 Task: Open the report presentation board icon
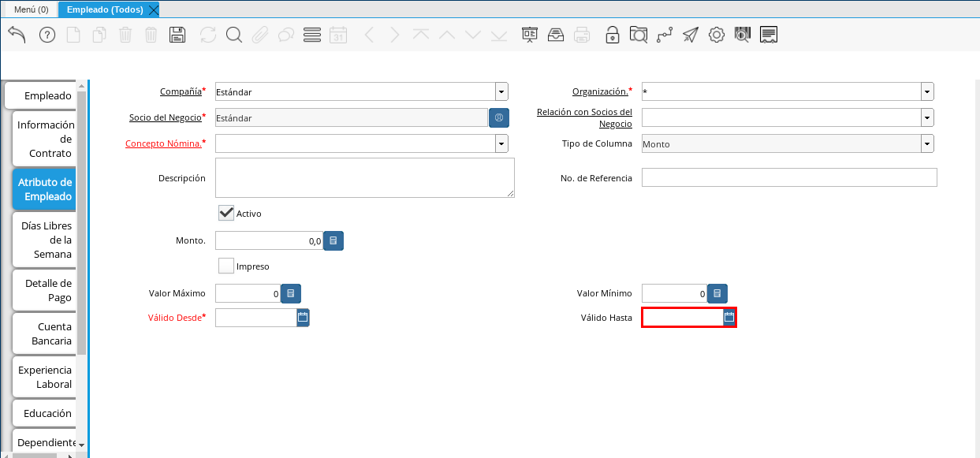530,35
